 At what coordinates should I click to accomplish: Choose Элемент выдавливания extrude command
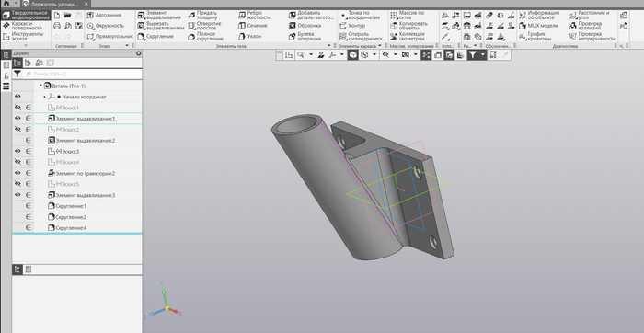(x=159, y=16)
